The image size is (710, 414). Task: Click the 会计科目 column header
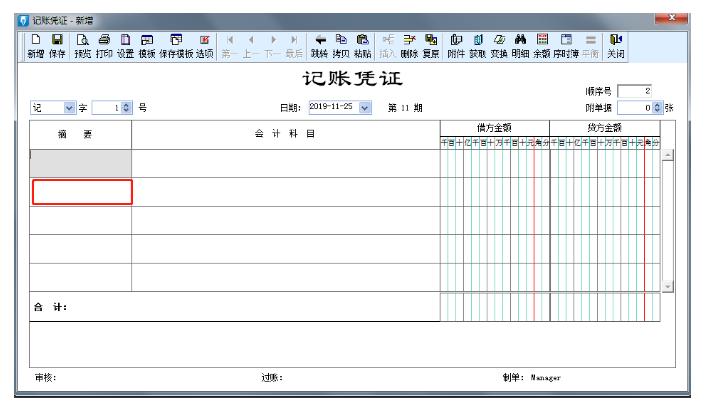pos(285,135)
